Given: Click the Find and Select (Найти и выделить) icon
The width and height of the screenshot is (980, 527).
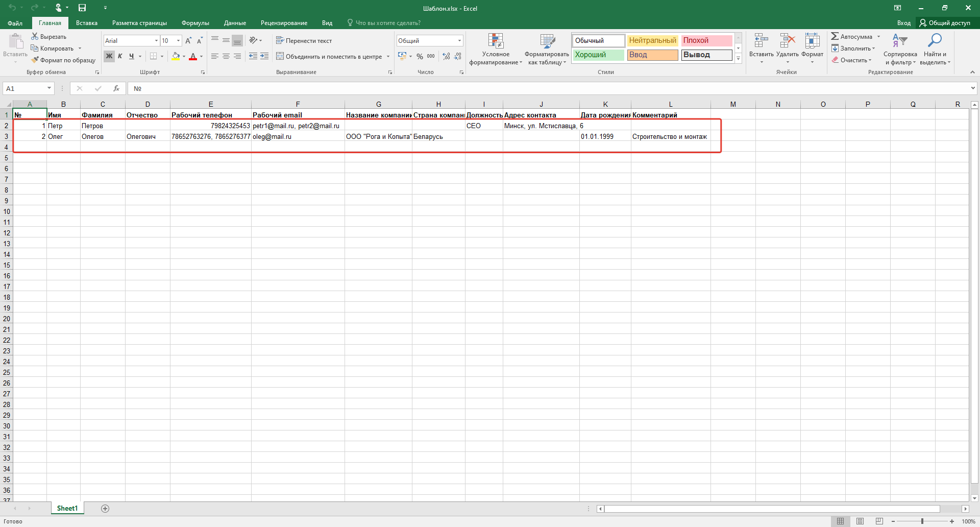Looking at the screenshot, I should pyautogui.click(x=935, y=41).
